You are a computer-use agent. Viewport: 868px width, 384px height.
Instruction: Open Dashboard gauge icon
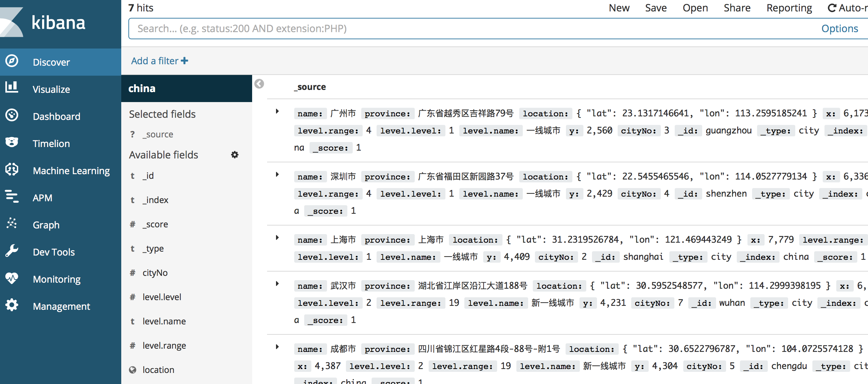point(12,115)
